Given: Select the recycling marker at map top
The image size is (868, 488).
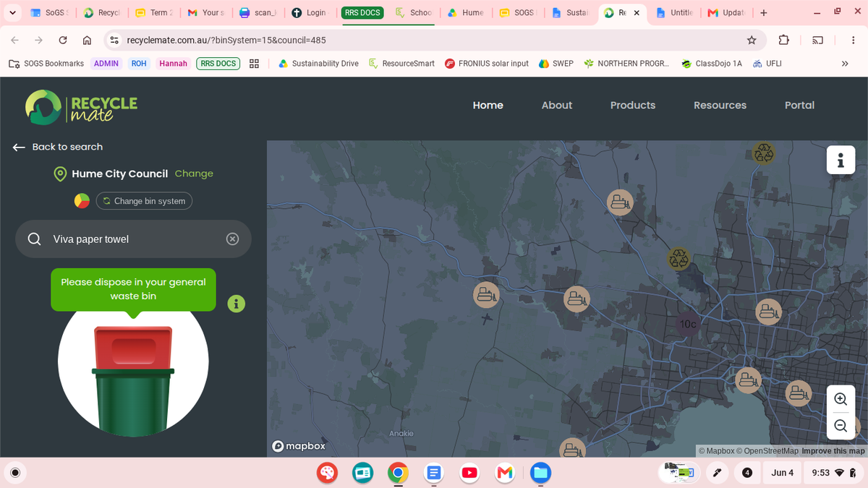Looking at the screenshot, I should (x=763, y=153).
